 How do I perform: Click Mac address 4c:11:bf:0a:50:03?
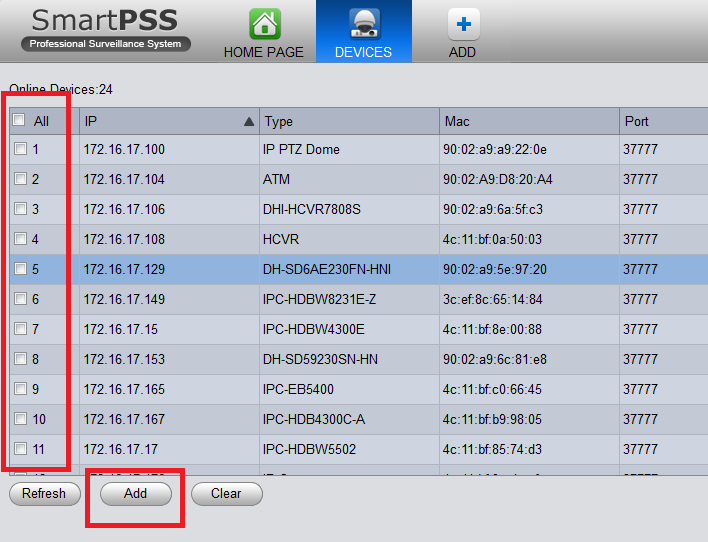(492, 239)
